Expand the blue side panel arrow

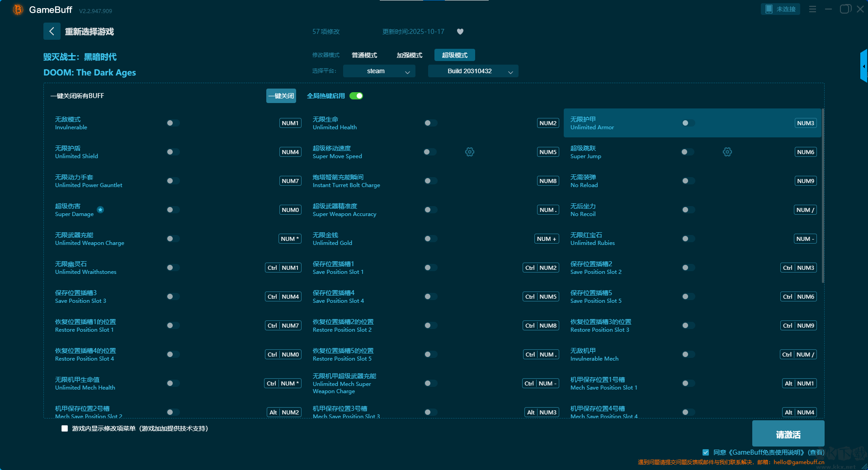[x=863, y=66]
